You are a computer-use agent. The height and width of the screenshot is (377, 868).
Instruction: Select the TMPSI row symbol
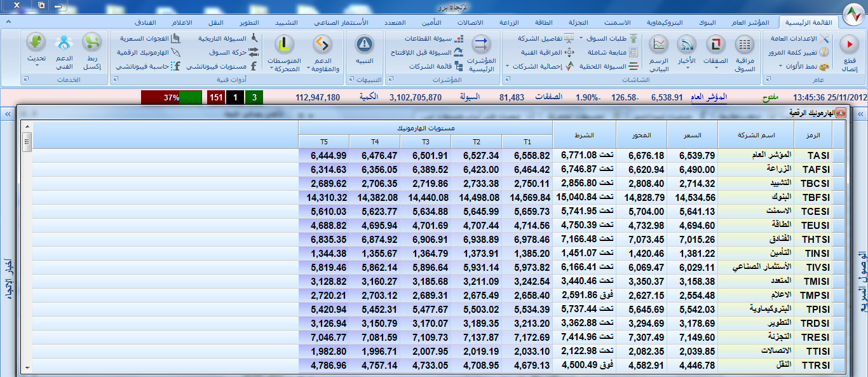click(813, 295)
